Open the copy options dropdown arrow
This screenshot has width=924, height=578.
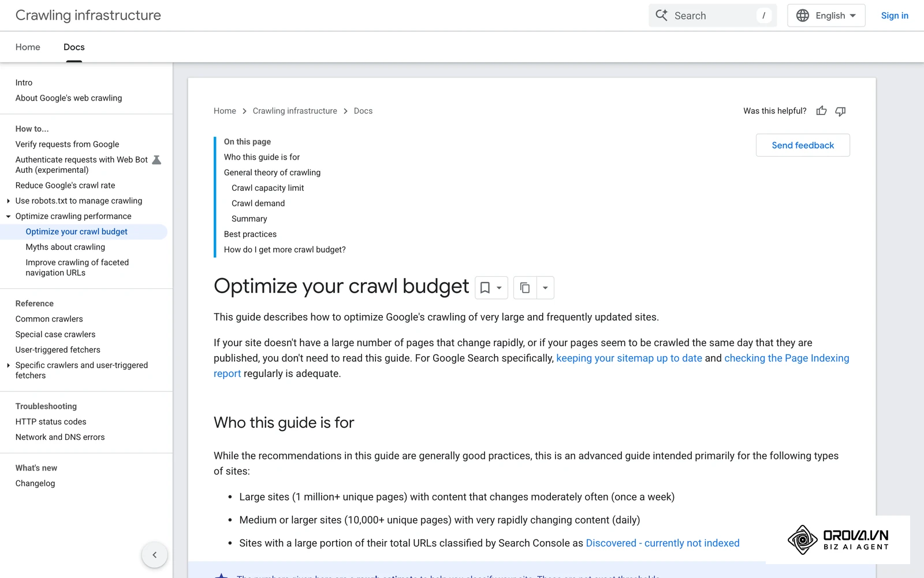click(545, 287)
